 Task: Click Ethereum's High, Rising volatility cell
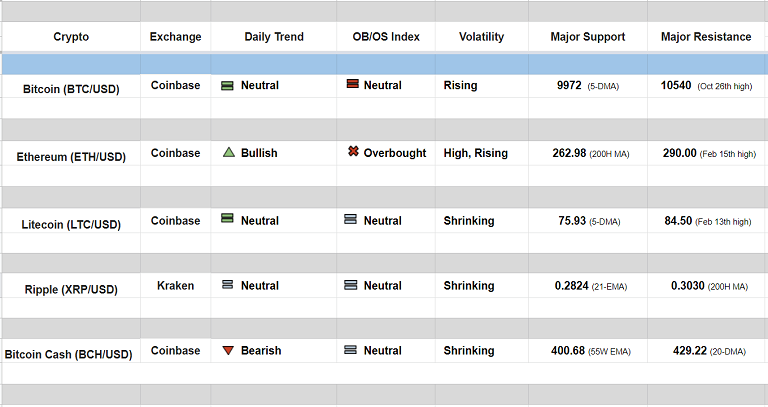(x=475, y=153)
